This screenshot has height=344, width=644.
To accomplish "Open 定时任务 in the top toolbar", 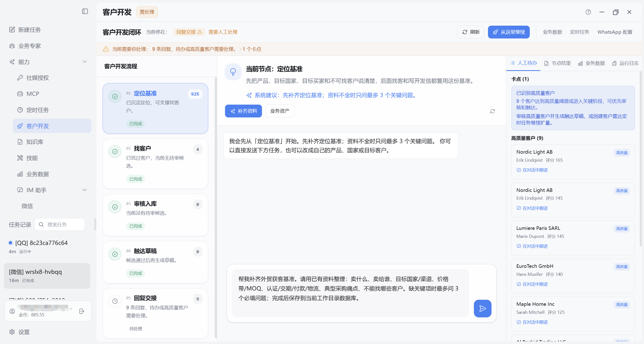I will tap(579, 32).
